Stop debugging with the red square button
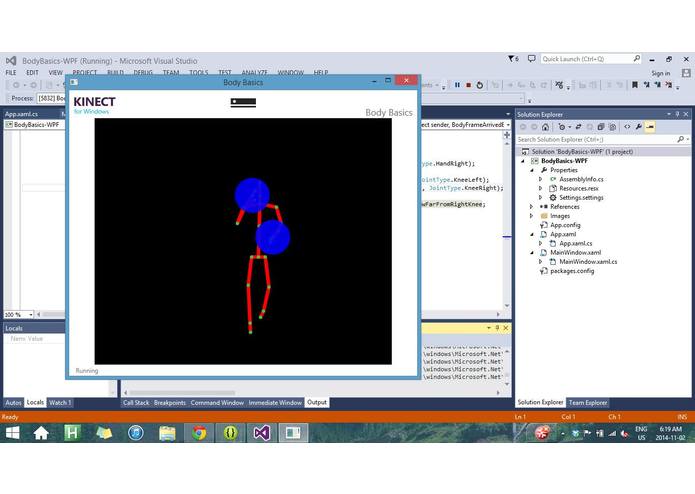This screenshot has width=695, height=494. click(469, 85)
